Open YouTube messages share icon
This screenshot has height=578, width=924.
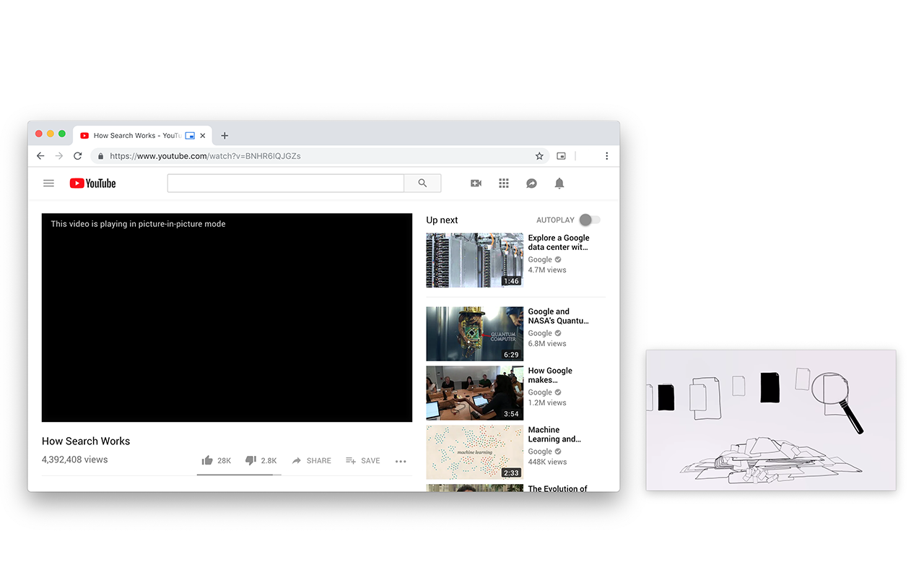[531, 184]
